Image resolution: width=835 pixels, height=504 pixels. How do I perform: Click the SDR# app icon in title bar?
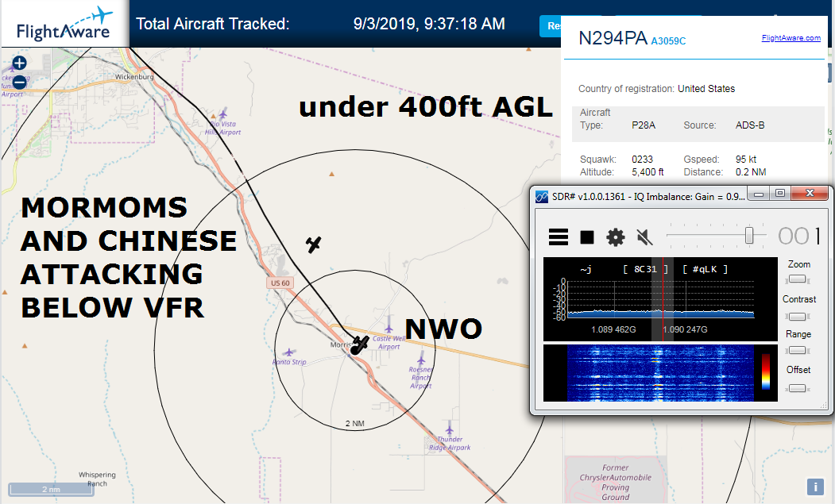click(542, 196)
